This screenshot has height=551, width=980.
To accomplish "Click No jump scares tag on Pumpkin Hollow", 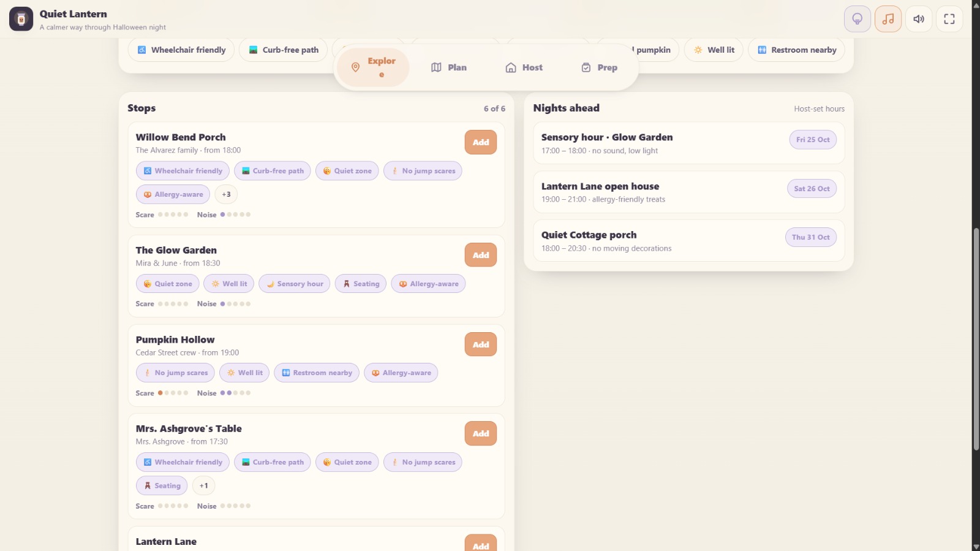I will coord(175,373).
